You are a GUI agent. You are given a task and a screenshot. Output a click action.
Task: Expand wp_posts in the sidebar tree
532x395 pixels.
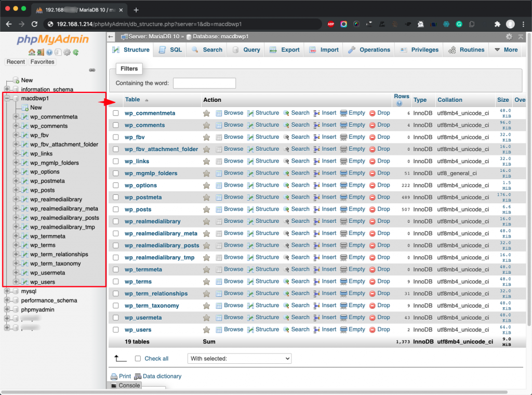[x=16, y=190]
